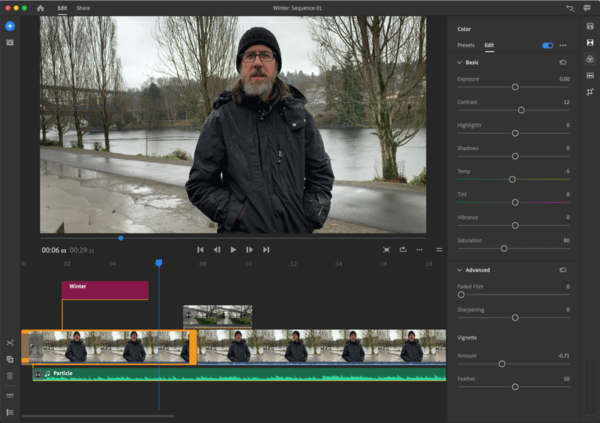This screenshot has width=600, height=423.
Task: Play the sequence with Play button
Action: [x=233, y=250]
